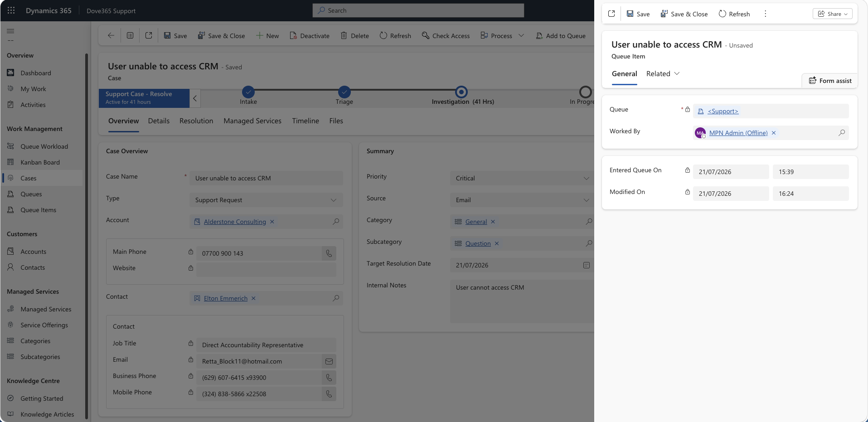Switch to the Resolution tab
Image resolution: width=868 pixels, height=422 pixels.
(196, 121)
